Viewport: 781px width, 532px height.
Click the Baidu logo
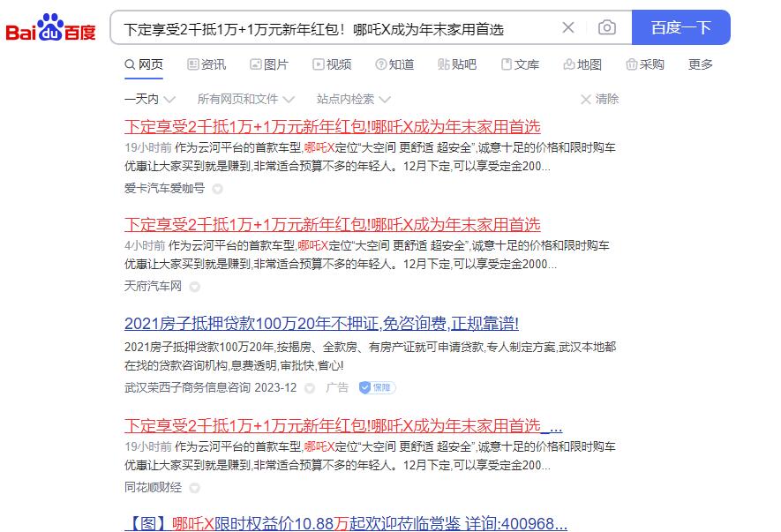50,27
